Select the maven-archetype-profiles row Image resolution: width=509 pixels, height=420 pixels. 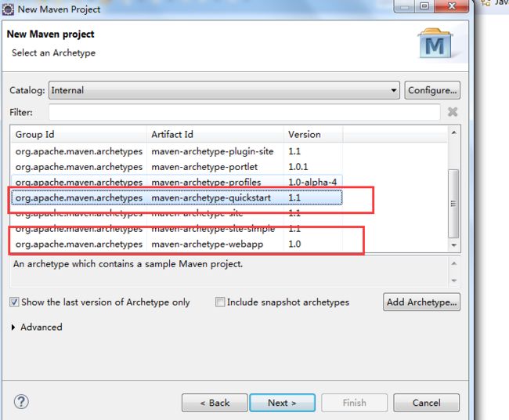click(177, 182)
